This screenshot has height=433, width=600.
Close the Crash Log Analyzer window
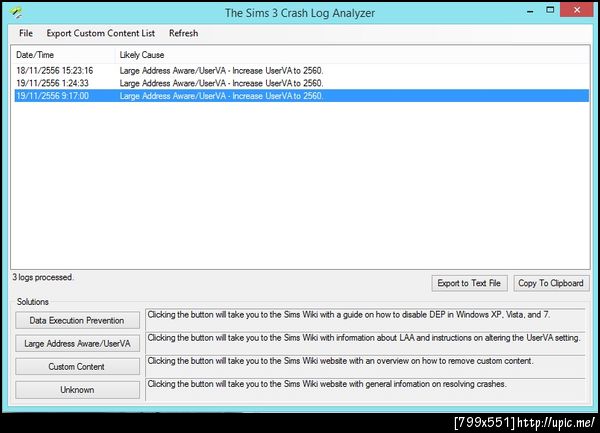(577, 10)
